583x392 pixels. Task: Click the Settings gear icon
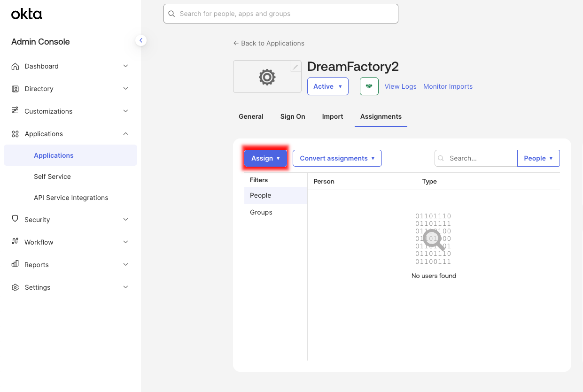tap(15, 287)
